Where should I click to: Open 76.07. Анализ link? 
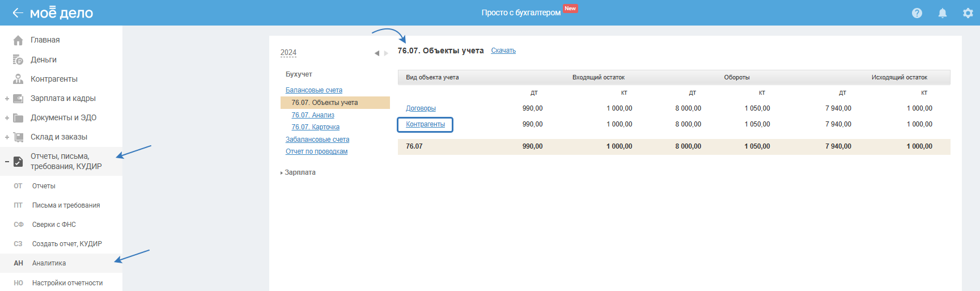coord(313,115)
